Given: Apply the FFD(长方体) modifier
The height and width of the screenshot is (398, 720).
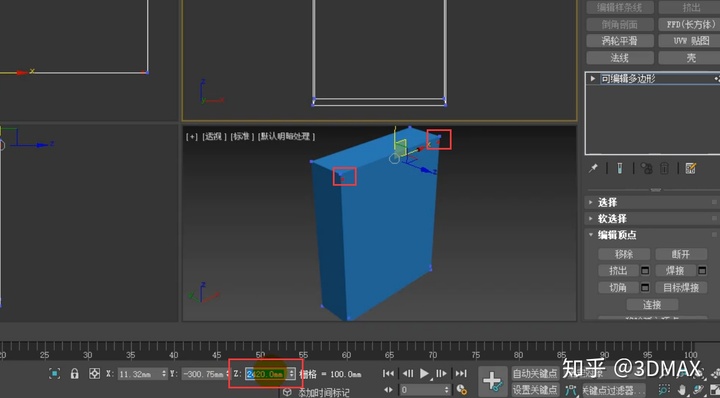Looking at the screenshot, I should coord(689,24).
